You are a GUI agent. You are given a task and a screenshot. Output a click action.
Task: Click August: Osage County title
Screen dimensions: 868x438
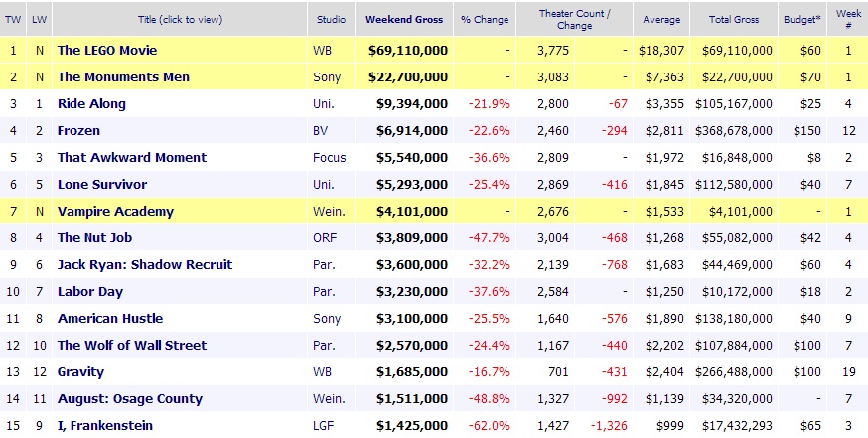click(130, 398)
